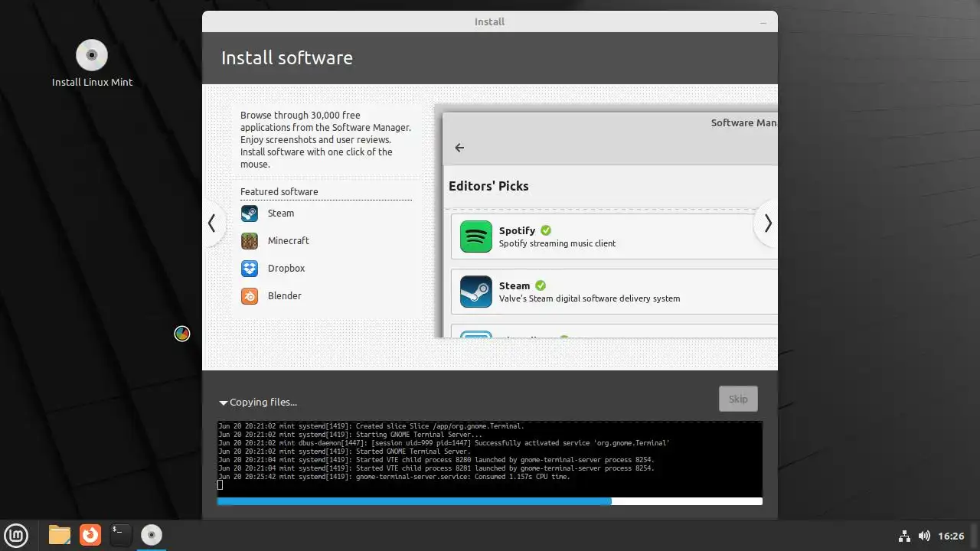Click the installation progress bar
Viewport: 980px width, 551px height.
click(490, 501)
